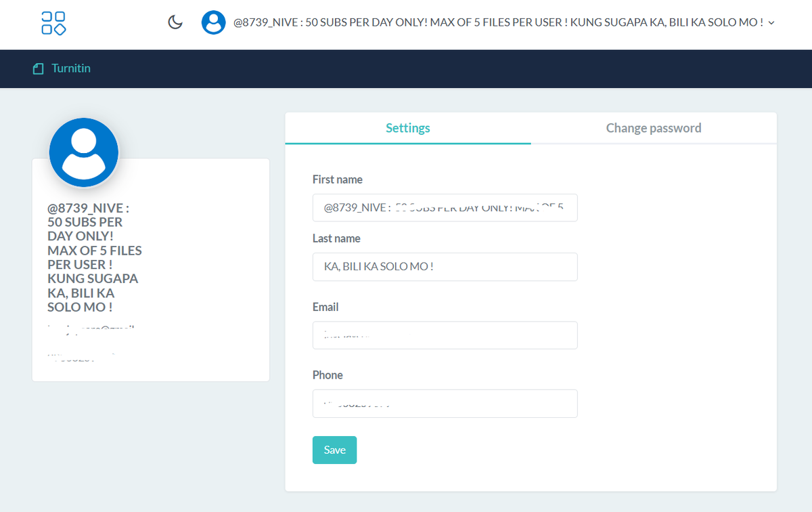This screenshot has width=812, height=512.
Task: Open the @8739_NIVE username menu in header
Action: point(499,22)
